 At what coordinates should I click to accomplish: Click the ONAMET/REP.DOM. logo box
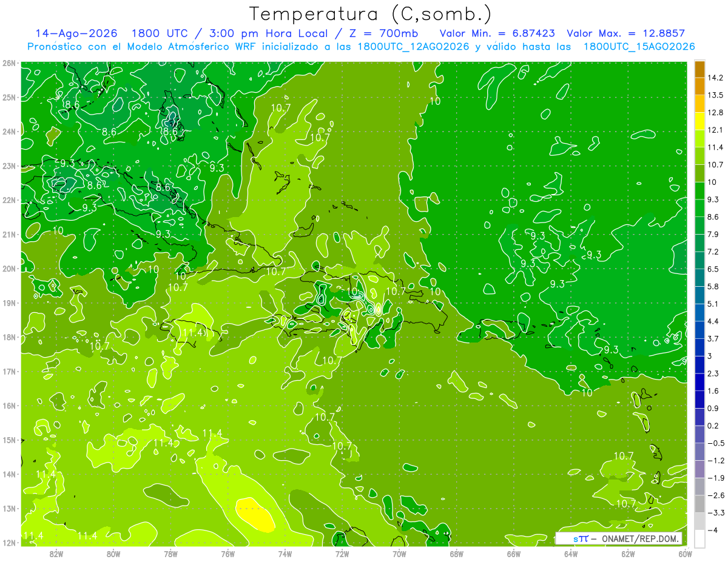618,538
